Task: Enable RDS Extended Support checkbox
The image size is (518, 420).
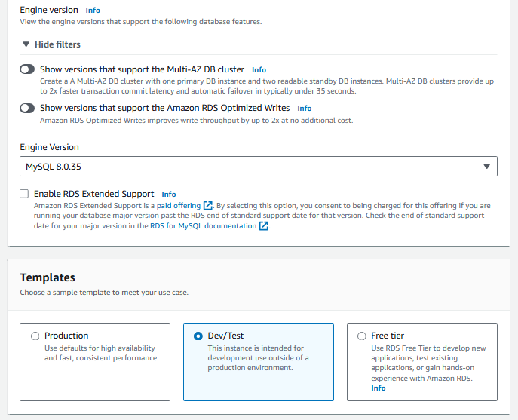Action: tap(24, 194)
